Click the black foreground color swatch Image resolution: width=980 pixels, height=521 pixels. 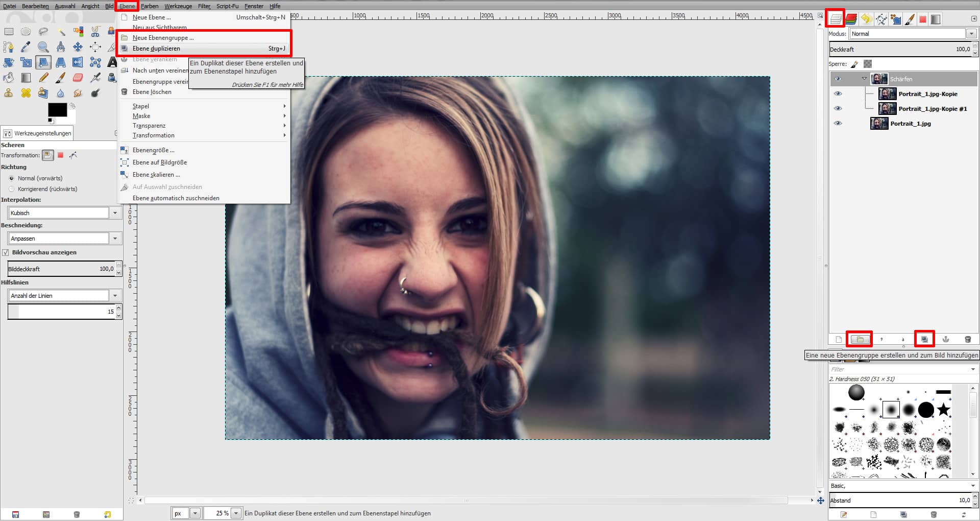58,110
